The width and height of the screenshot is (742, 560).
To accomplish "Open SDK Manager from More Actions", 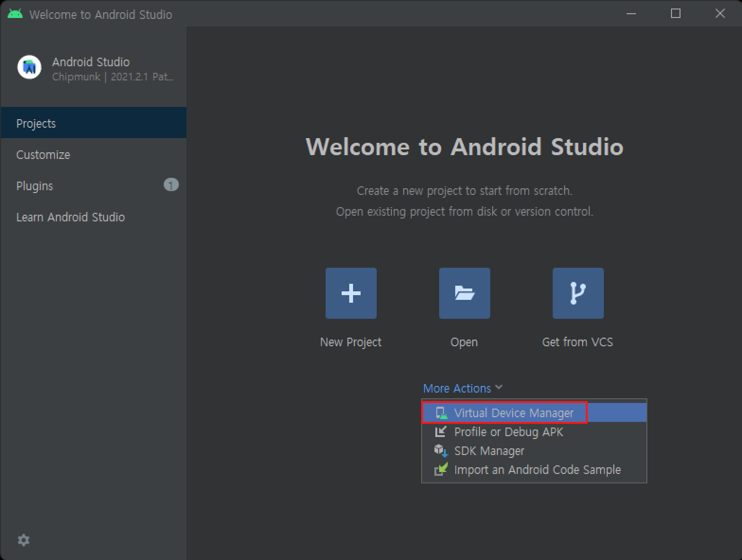I will (534, 451).
